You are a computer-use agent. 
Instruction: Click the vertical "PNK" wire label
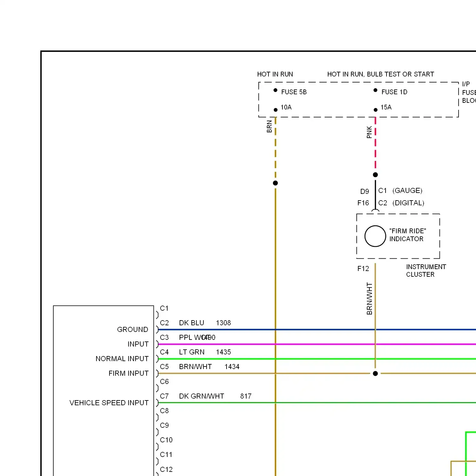(x=369, y=132)
